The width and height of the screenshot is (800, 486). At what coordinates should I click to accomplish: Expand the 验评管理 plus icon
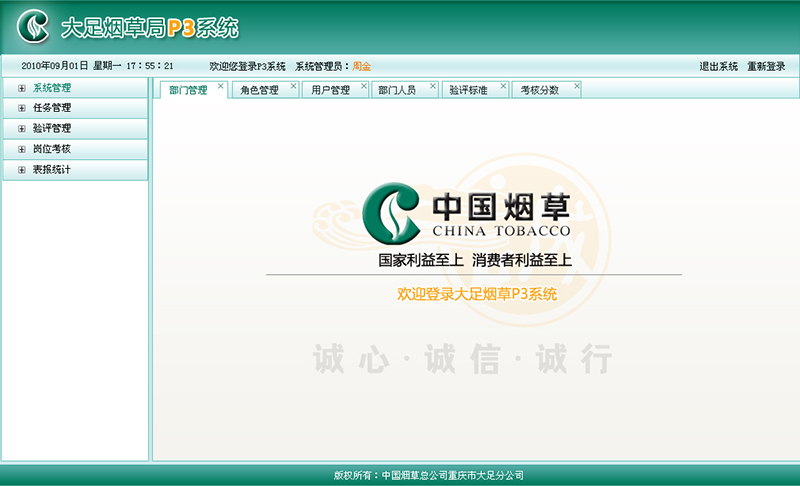pyautogui.click(x=21, y=129)
